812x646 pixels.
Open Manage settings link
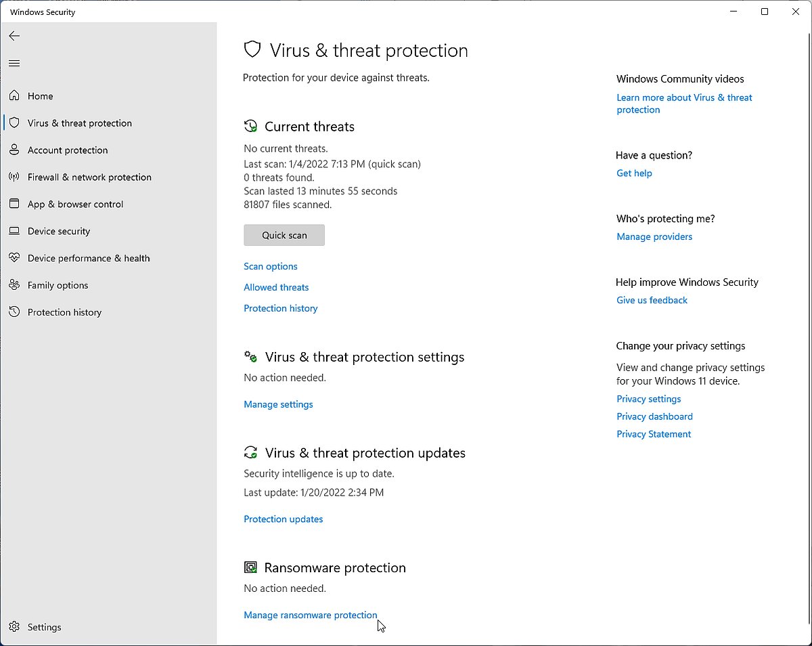click(x=278, y=404)
